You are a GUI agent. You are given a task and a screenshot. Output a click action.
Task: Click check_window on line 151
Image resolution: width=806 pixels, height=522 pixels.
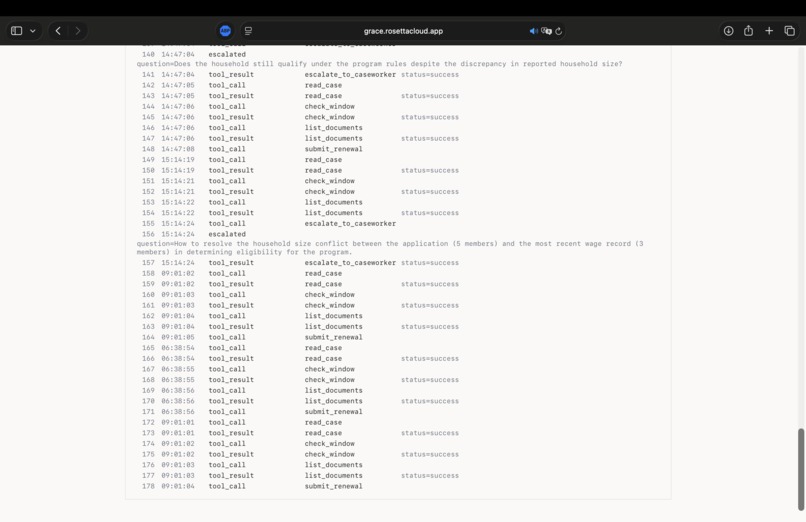pos(329,181)
